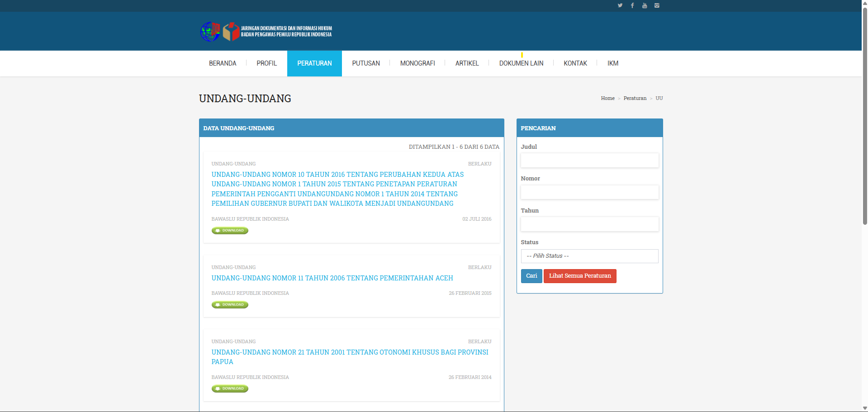Expand the Pilih Status dropdown
Screen dimensions: 868x412
click(589, 256)
